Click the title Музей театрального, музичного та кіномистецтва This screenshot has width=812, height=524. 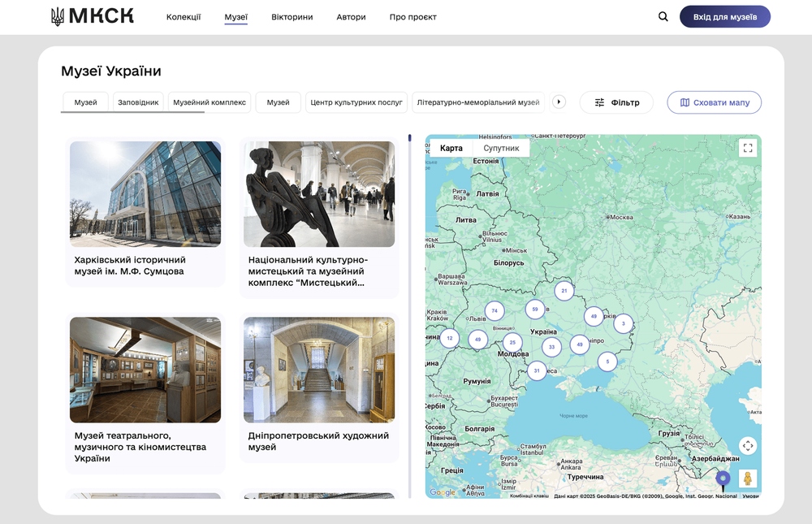tap(140, 447)
